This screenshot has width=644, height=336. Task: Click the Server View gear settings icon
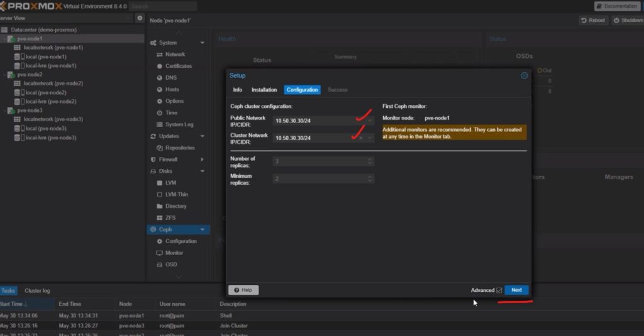140,18
